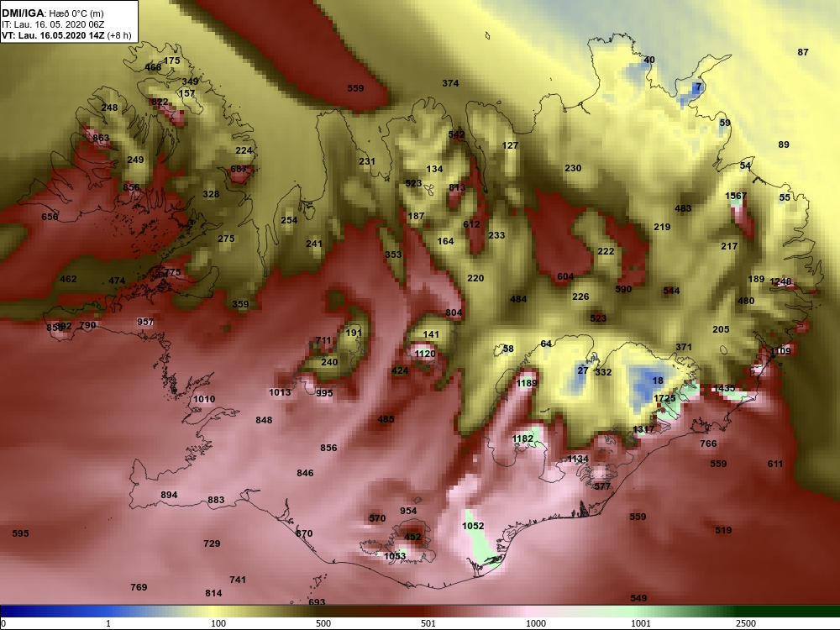Click the legend label '1001' on the color scale
Viewport: 840px width, 630px height.
click(x=641, y=623)
